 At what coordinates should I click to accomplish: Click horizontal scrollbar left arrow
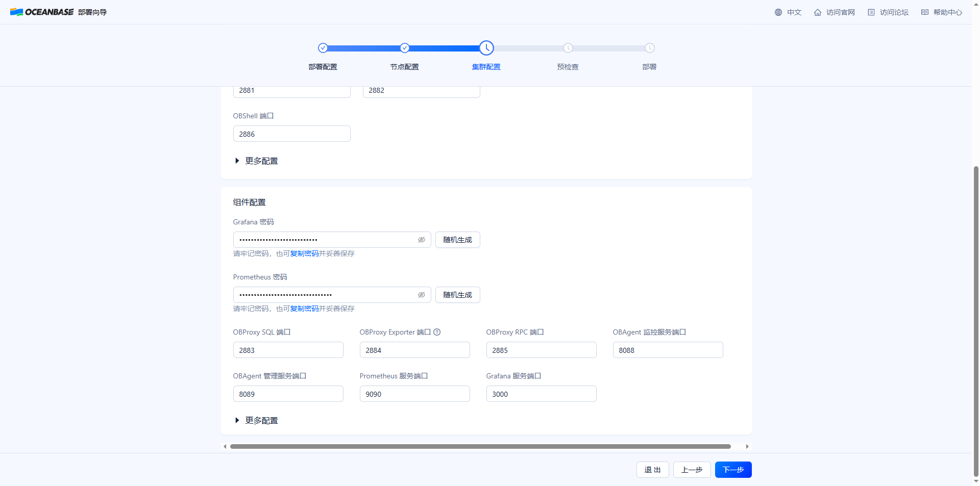(x=225, y=446)
